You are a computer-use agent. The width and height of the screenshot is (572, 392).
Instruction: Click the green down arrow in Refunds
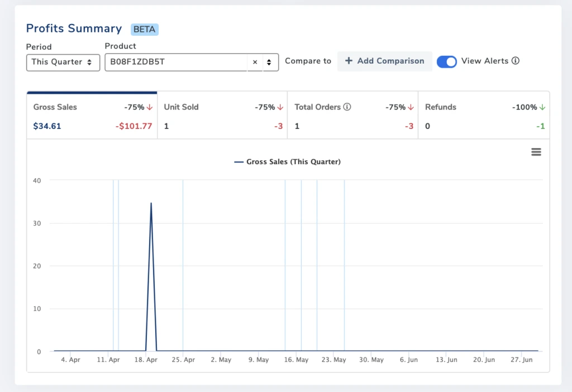[x=542, y=107]
